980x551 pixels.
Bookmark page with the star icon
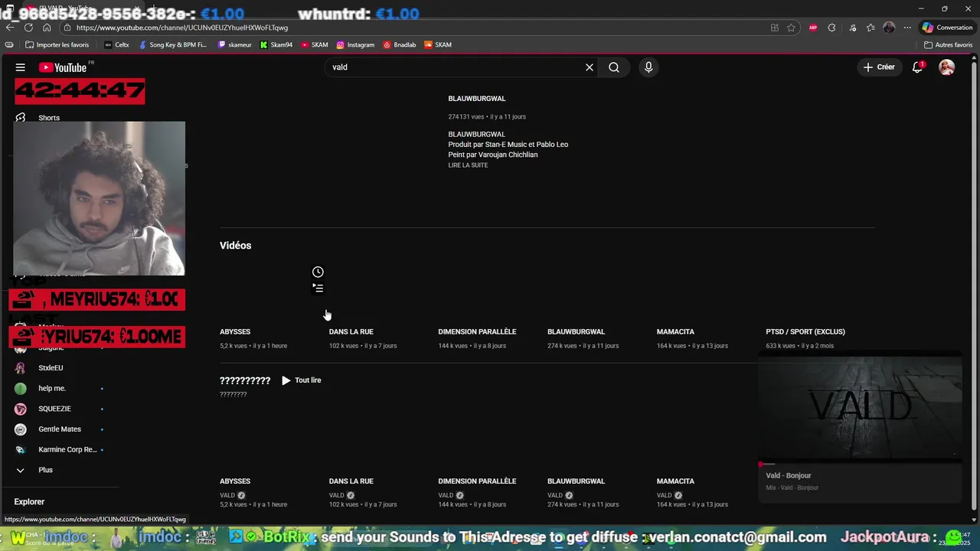tap(791, 28)
